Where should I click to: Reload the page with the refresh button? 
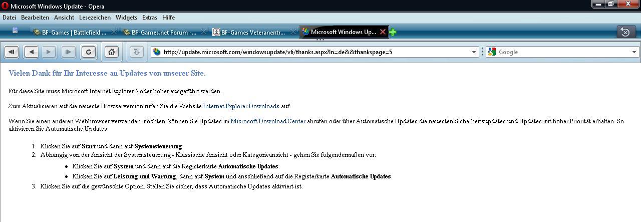[x=89, y=52]
